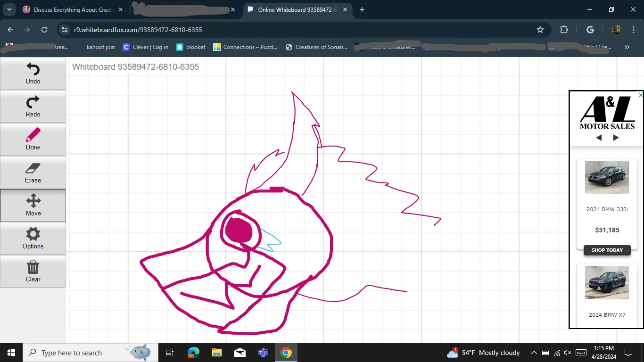Show hidden tray icons via chevron
The image size is (644, 362).
pyautogui.click(x=534, y=353)
